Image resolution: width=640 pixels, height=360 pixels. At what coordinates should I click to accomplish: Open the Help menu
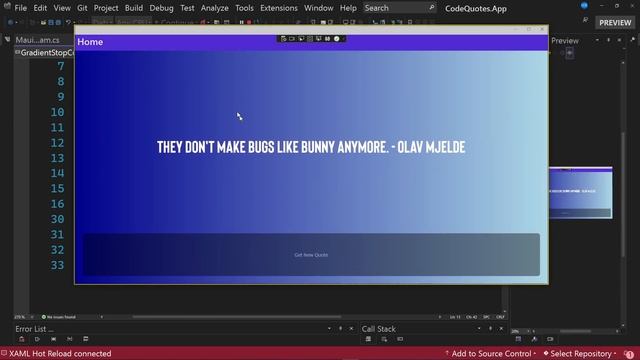point(348,8)
